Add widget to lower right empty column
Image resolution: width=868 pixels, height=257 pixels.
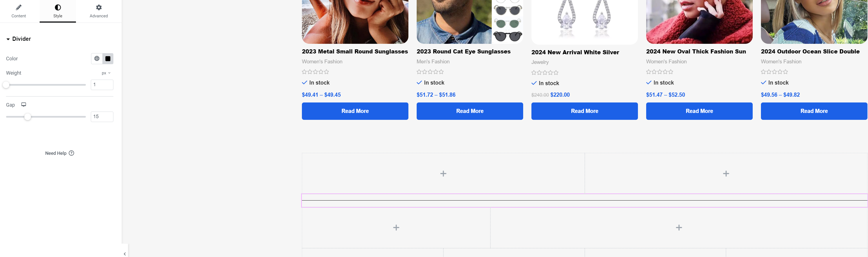pyautogui.click(x=679, y=228)
